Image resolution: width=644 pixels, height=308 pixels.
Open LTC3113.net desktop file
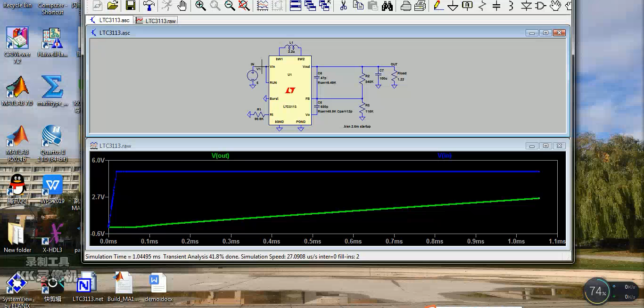[88, 287]
